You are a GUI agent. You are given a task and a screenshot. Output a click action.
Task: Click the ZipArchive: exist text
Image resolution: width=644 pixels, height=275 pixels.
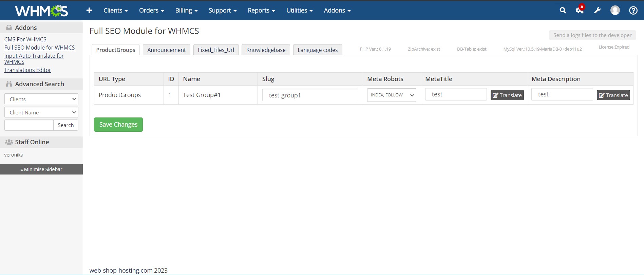(424, 49)
